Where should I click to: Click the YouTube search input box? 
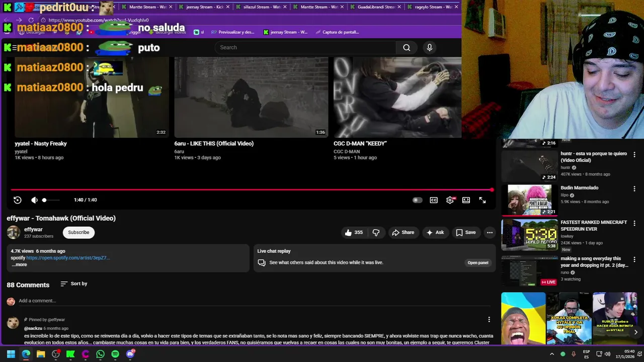(x=305, y=47)
